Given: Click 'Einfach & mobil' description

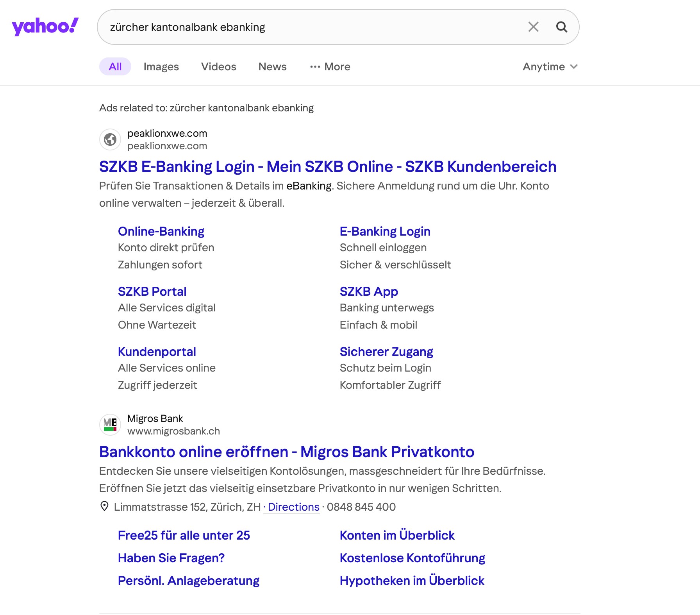Looking at the screenshot, I should click(379, 325).
